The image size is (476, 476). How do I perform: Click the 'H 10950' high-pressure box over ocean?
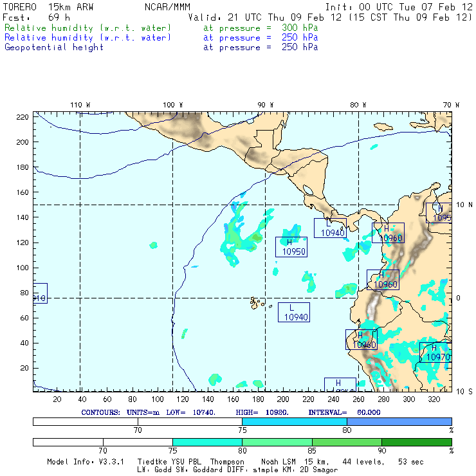tap(291, 247)
